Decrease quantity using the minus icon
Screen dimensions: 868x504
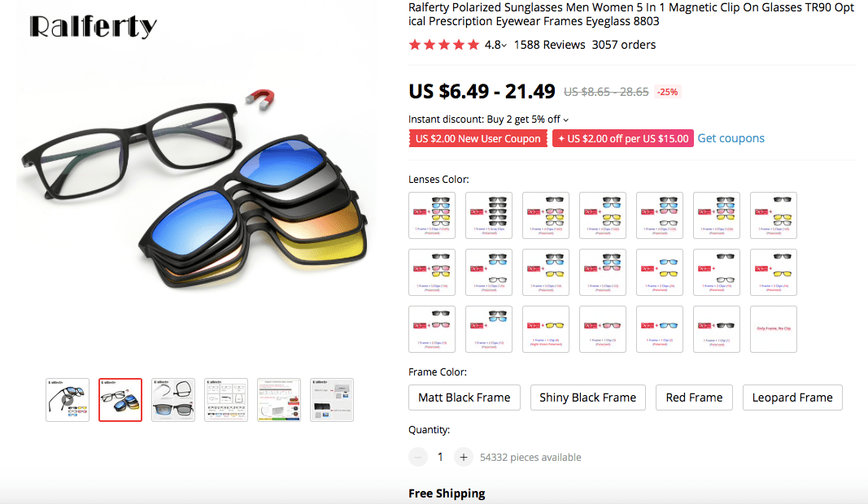point(417,457)
